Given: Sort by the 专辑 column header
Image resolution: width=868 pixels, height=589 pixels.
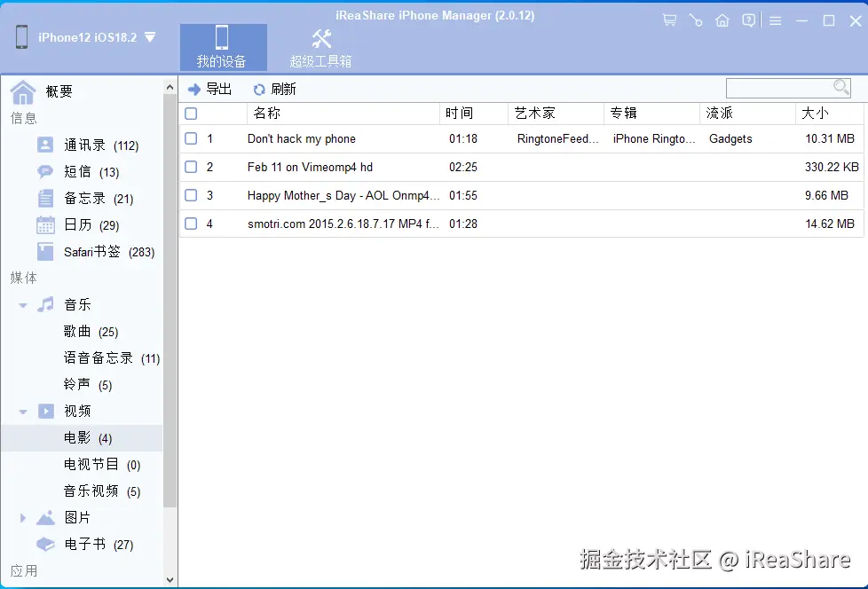Looking at the screenshot, I should 651,113.
